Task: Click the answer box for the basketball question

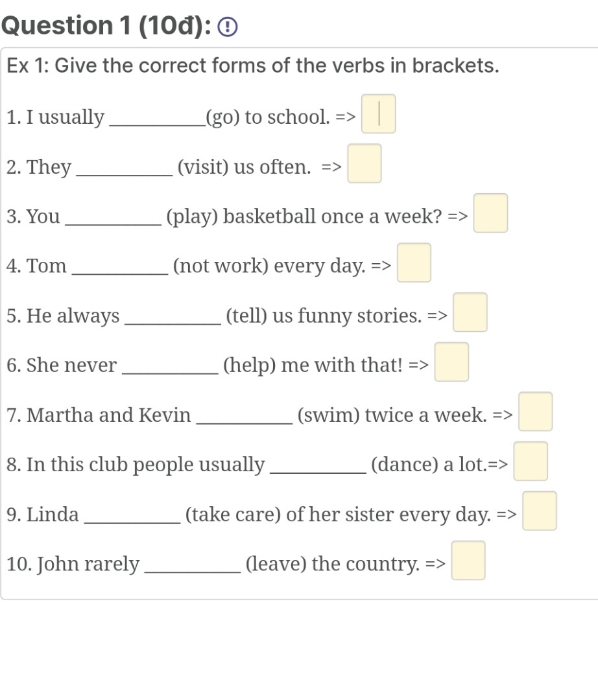Action: tap(490, 213)
